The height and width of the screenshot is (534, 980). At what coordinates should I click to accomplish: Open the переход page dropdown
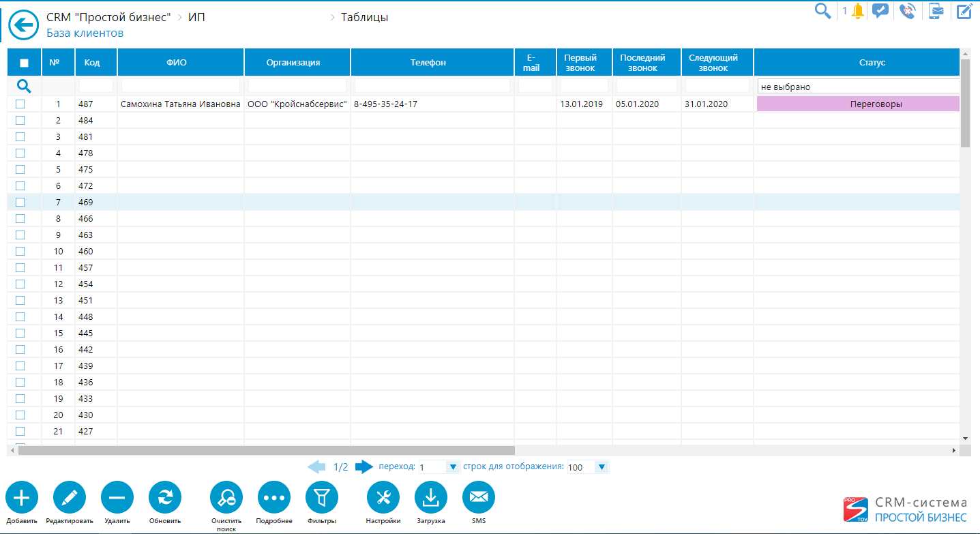[x=452, y=467]
